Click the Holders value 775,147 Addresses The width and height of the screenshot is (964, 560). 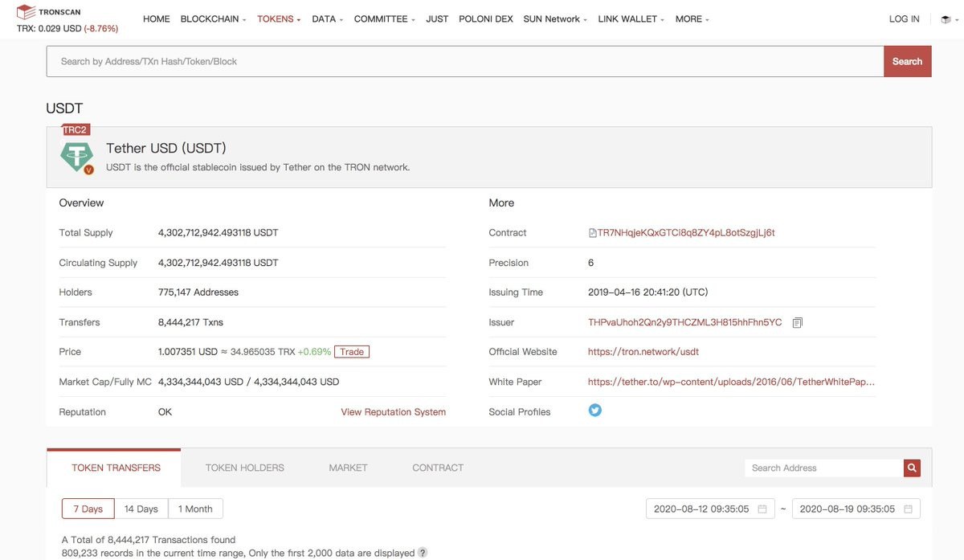tap(198, 292)
